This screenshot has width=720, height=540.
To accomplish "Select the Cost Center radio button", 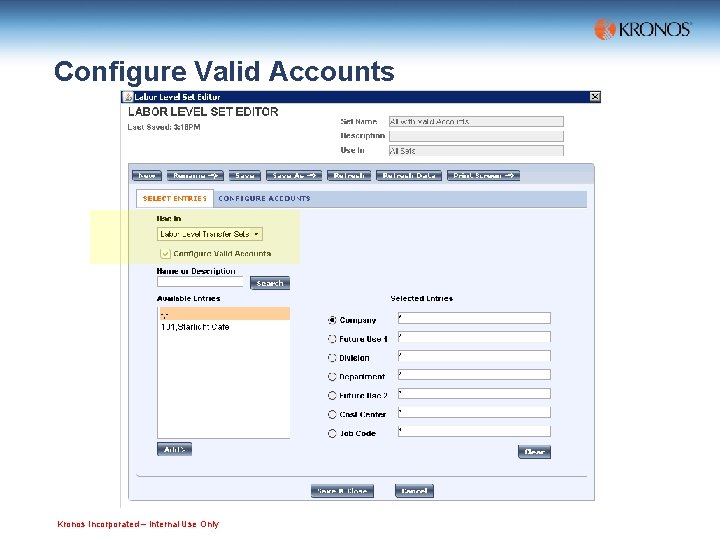I will coord(332,414).
